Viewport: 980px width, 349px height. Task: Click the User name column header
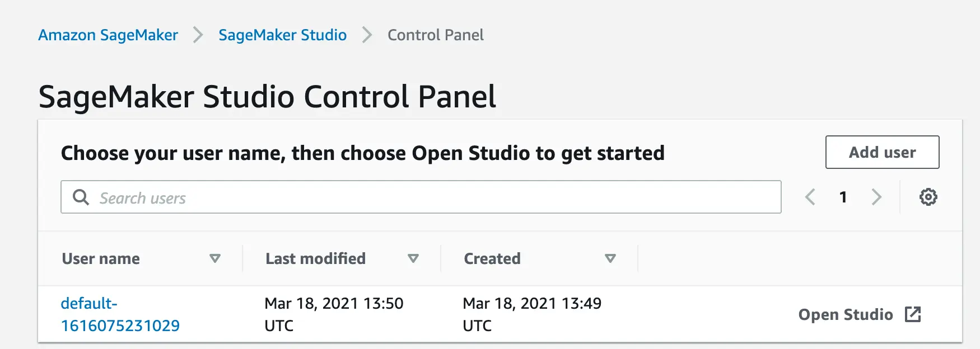[x=101, y=258]
